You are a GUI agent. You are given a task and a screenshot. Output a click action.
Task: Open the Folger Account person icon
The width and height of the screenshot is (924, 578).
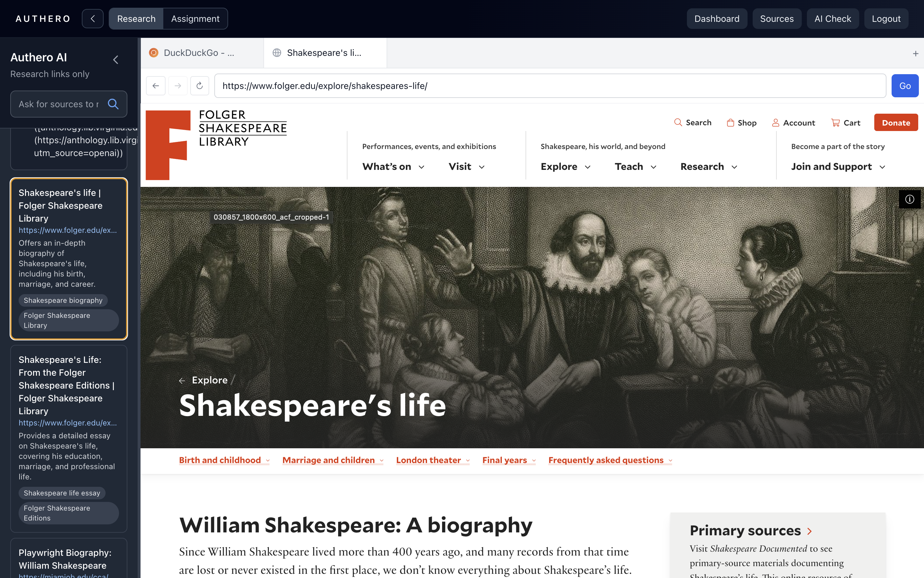(x=775, y=123)
